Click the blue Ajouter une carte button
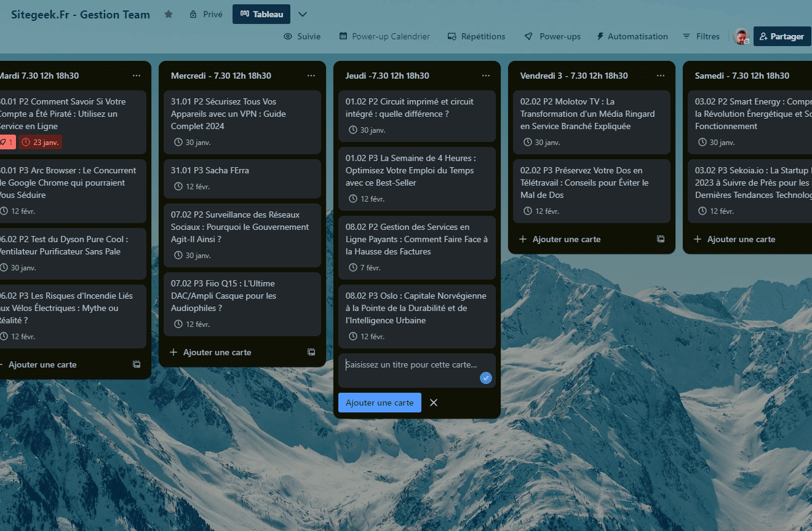The height and width of the screenshot is (531, 812). pos(380,403)
